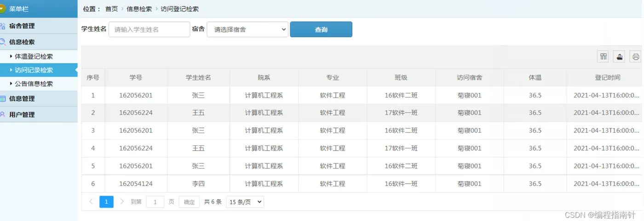
Task: Select 162054124 cell in row 6
Action: click(136, 184)
